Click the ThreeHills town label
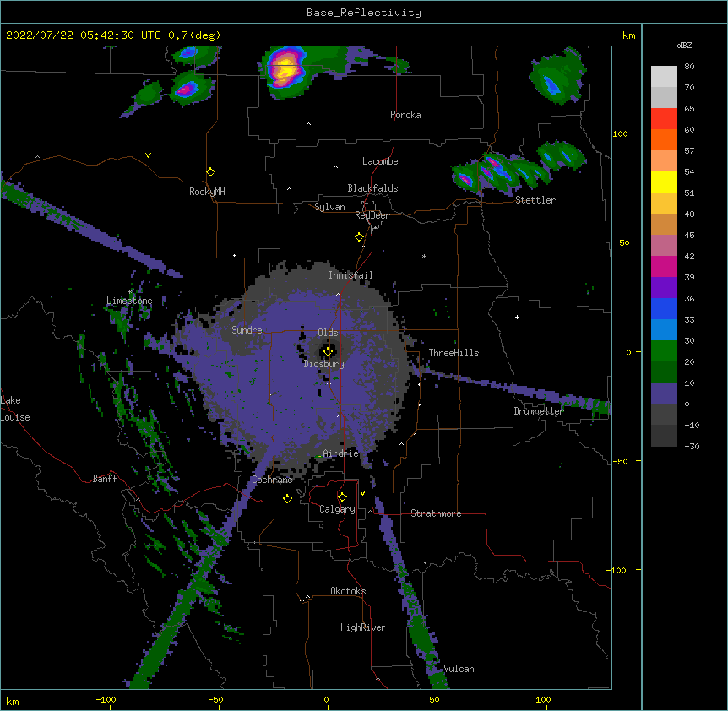Viewport: 728px width, 711px height. click(x=454, y=353)
